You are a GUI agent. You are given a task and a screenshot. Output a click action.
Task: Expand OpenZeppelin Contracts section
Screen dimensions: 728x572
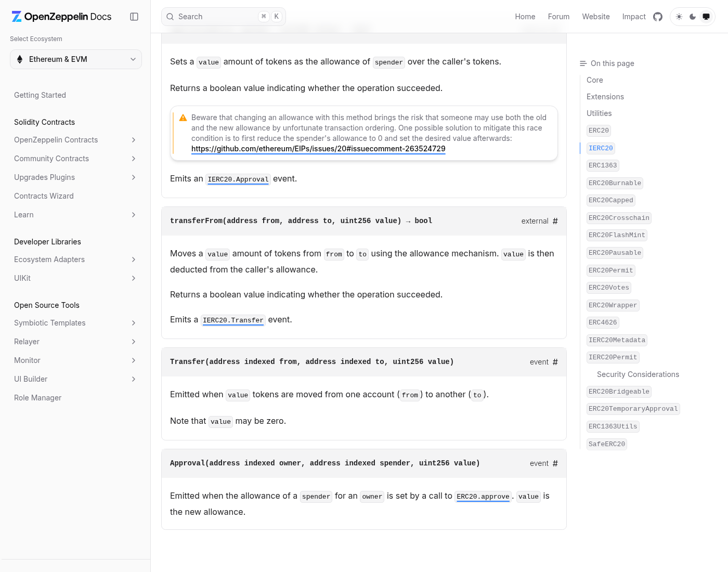point(134,140)
